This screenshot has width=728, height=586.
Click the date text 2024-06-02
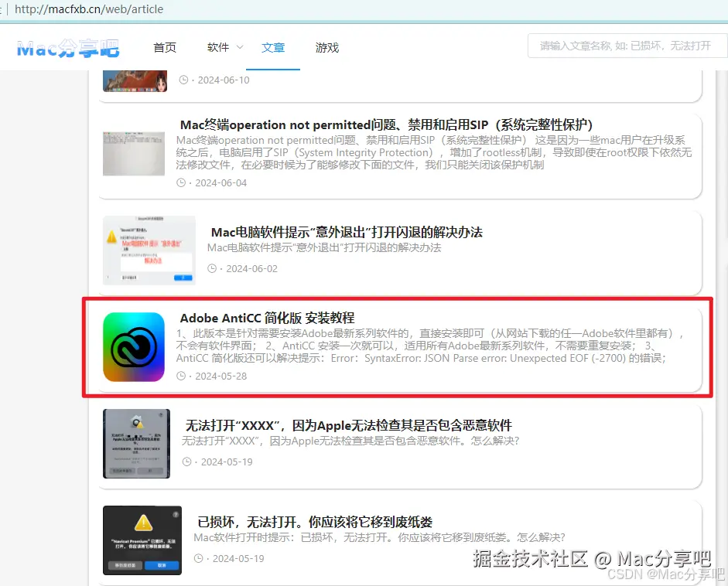pos(251,268)
